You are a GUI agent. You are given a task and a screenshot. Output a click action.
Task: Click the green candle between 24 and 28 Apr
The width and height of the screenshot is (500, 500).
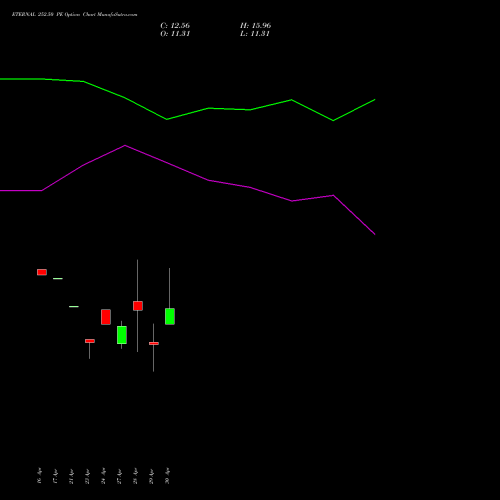(122, 335)
